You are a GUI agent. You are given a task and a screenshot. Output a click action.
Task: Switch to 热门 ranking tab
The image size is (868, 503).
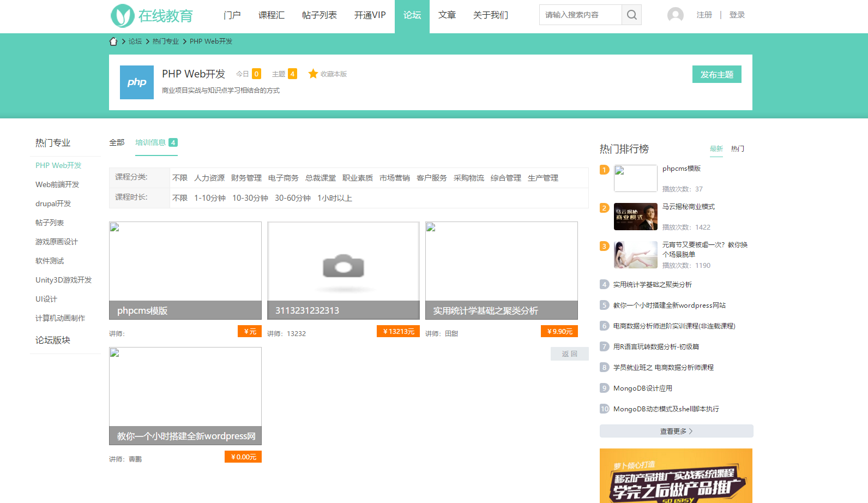[x=737, y=149]
